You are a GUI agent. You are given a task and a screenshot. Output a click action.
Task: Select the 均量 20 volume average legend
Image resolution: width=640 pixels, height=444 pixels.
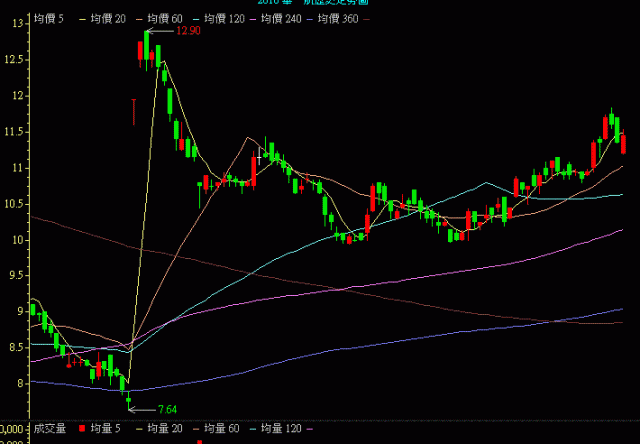165,428
